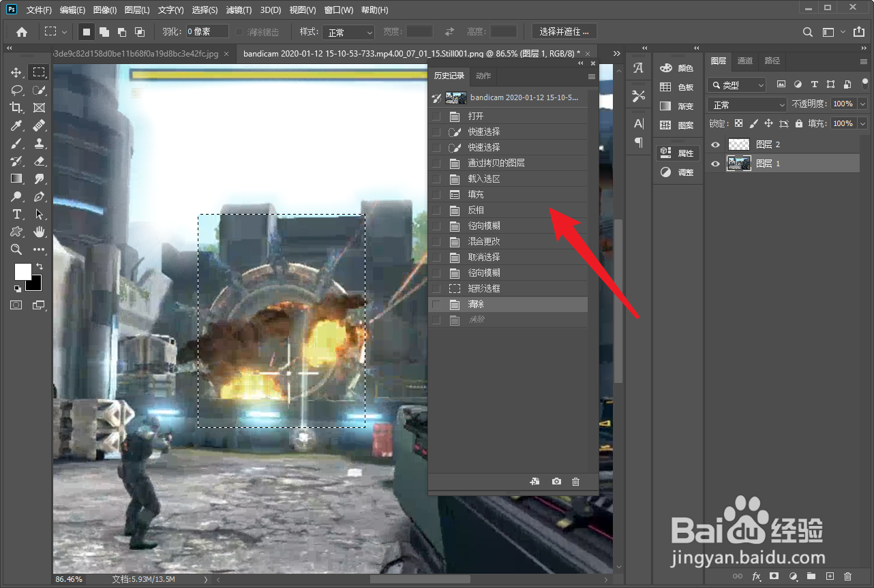
Task: Toggle lock all for layer
Action: (799, 124)
